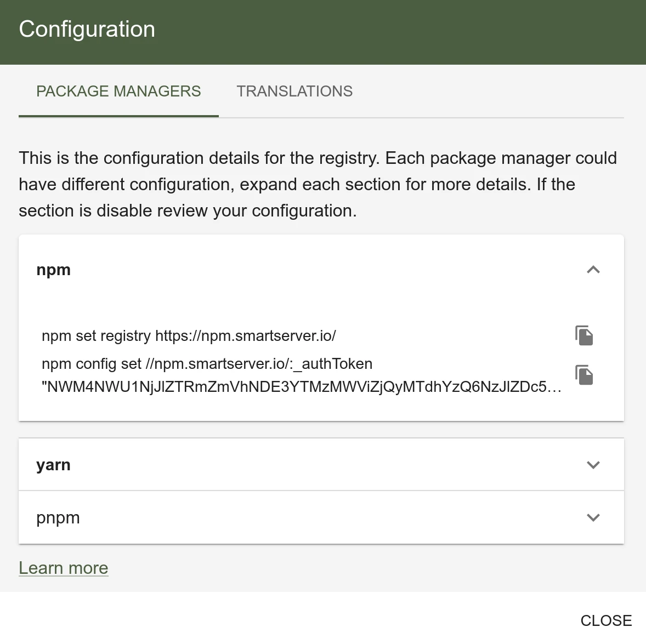
Task: Click the Configuration dialog header
Action: [x=87, y=29]
